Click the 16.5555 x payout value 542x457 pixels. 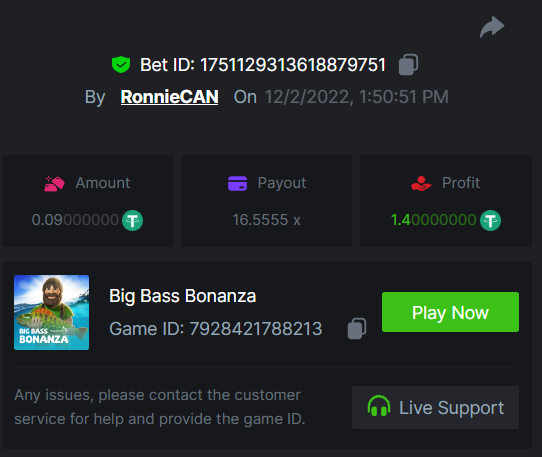click(267, 220)
